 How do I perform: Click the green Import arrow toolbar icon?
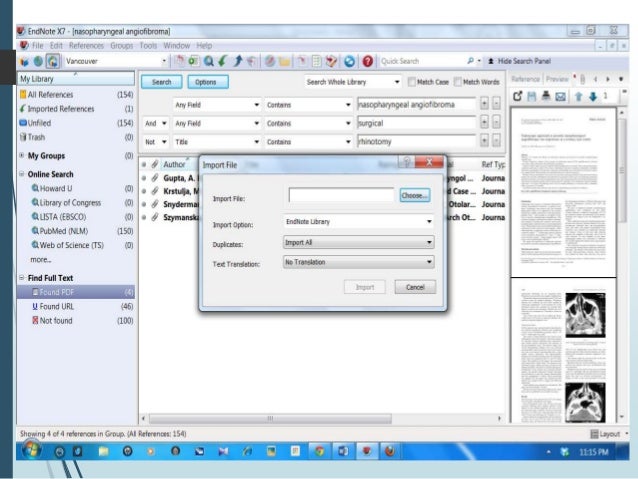[223, 61]
